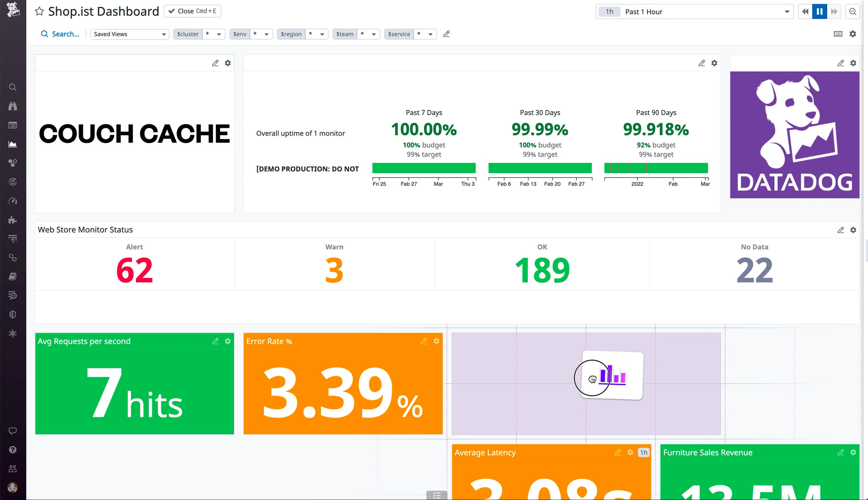Screen dimensions: 868x500
Task: Click the Datadog logo in sidebar
Action: [13, 10]
